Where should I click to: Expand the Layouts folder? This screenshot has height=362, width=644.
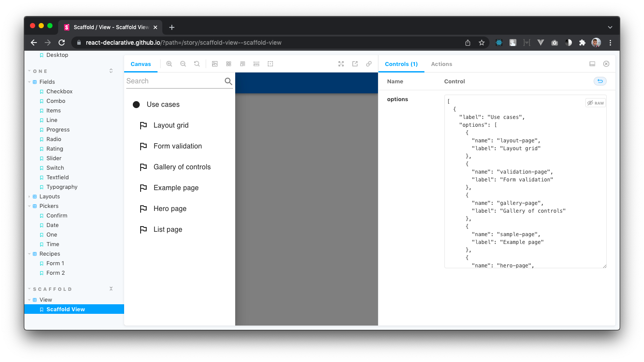tap(49, 197)
